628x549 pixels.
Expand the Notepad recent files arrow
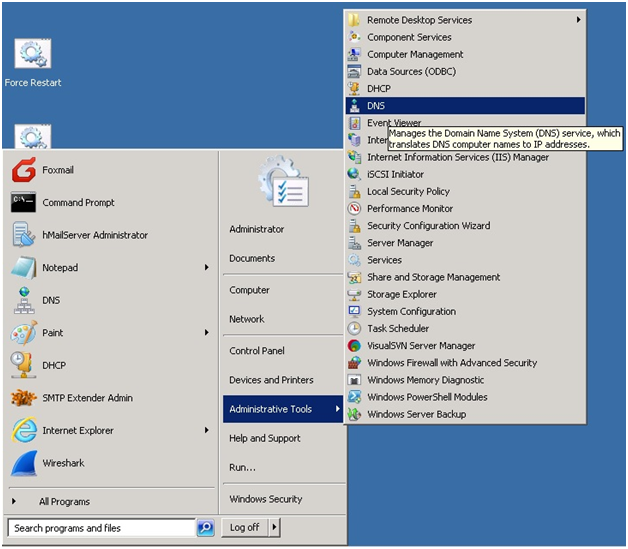coord(207,267)
